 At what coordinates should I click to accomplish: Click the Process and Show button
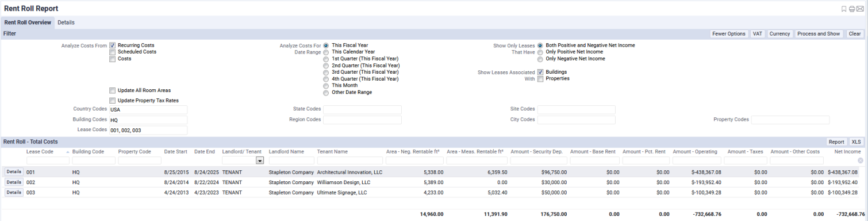819,34
